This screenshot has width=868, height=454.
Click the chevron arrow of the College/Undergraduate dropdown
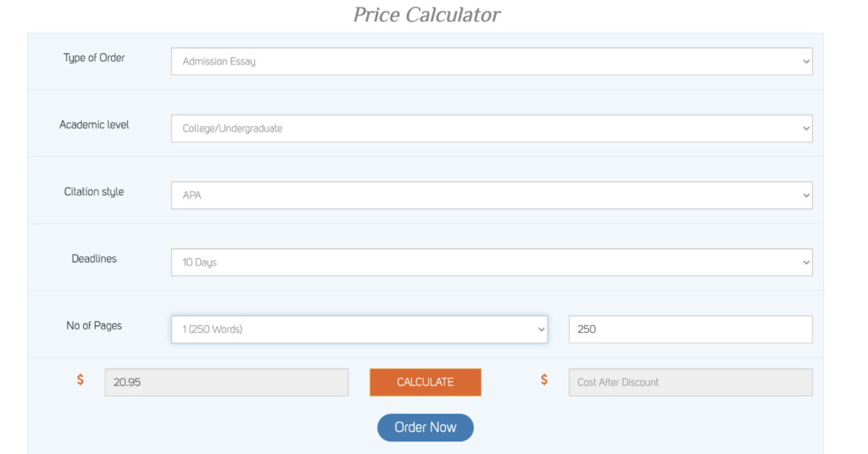pyautogui.click(x=806, y=129)
